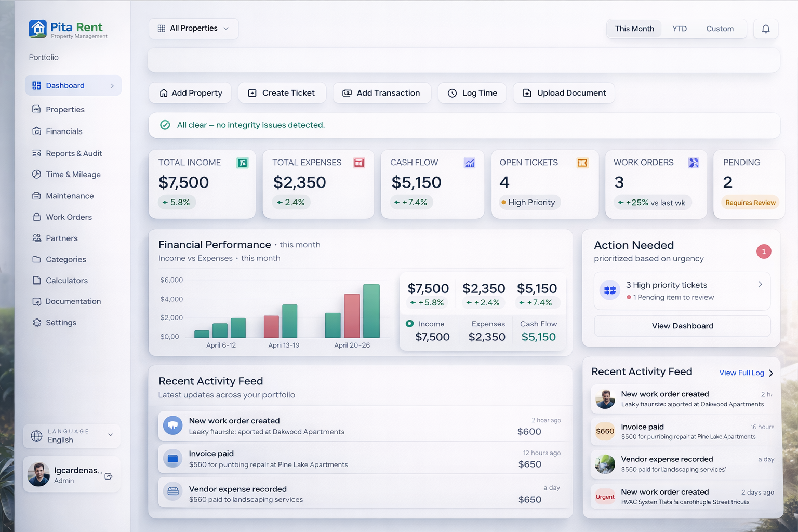Open the Financials sidebar section
The image size is (798, 532).
(x=63, y=131)
